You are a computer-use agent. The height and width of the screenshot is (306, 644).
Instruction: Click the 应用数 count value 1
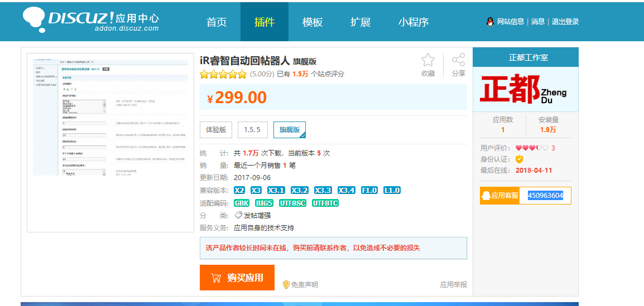click(x=503, y=130)
